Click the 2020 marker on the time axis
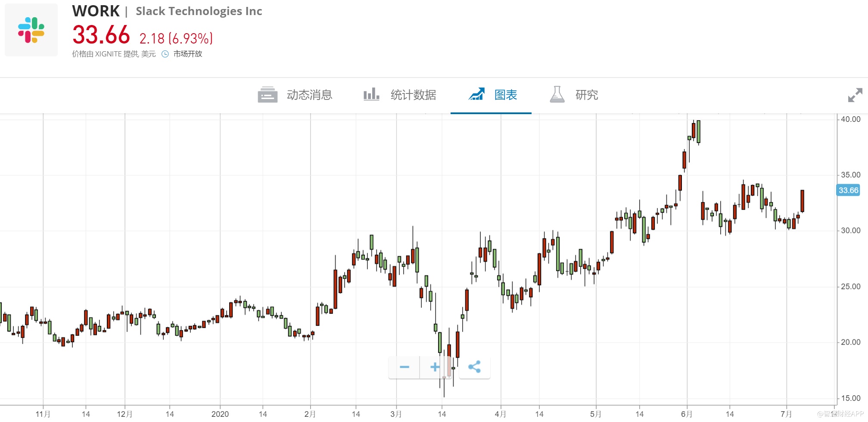Viewport: 868px width, 422px height. pyautogui.click(x=220, y=414)
